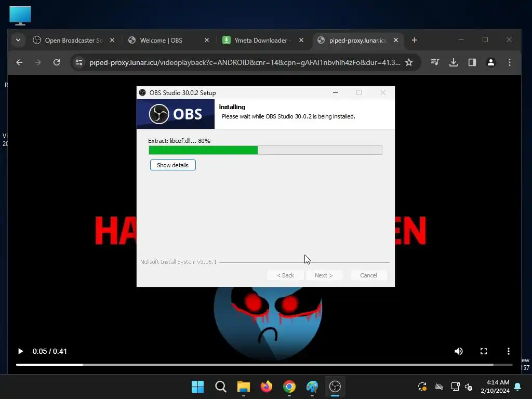Close the piped-proxy.lunar.icu tab
The image size is (532, 399).
tap(395, 40)
